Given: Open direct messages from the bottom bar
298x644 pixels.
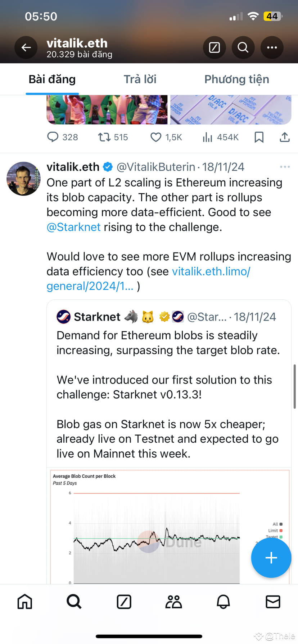Looking at the screenshot, I should click(x=273, y=602).
